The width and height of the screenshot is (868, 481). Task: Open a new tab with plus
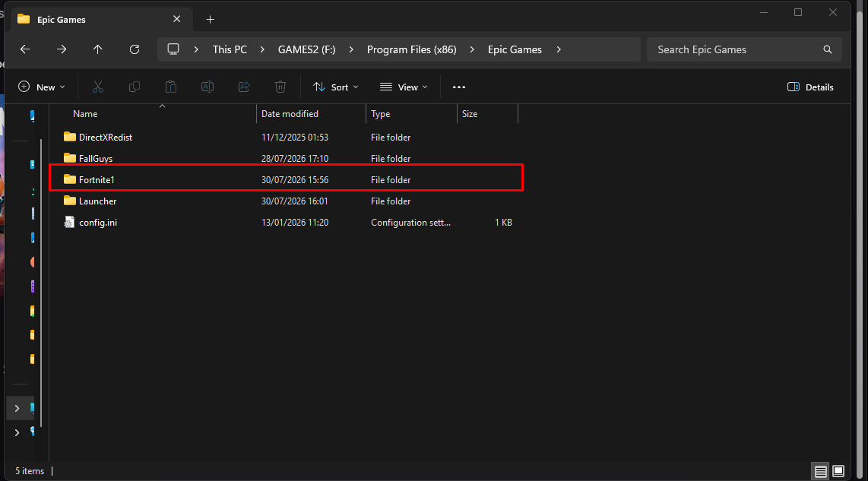(210, 19)
